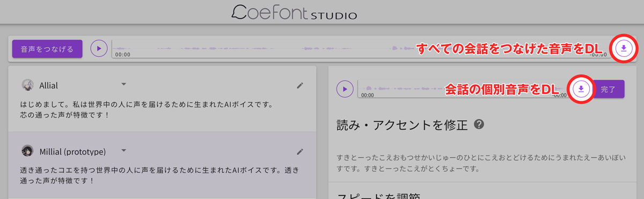Play the combined audio in top bar
The width and height of the screenshot is (644, 199).
[98, 49]
